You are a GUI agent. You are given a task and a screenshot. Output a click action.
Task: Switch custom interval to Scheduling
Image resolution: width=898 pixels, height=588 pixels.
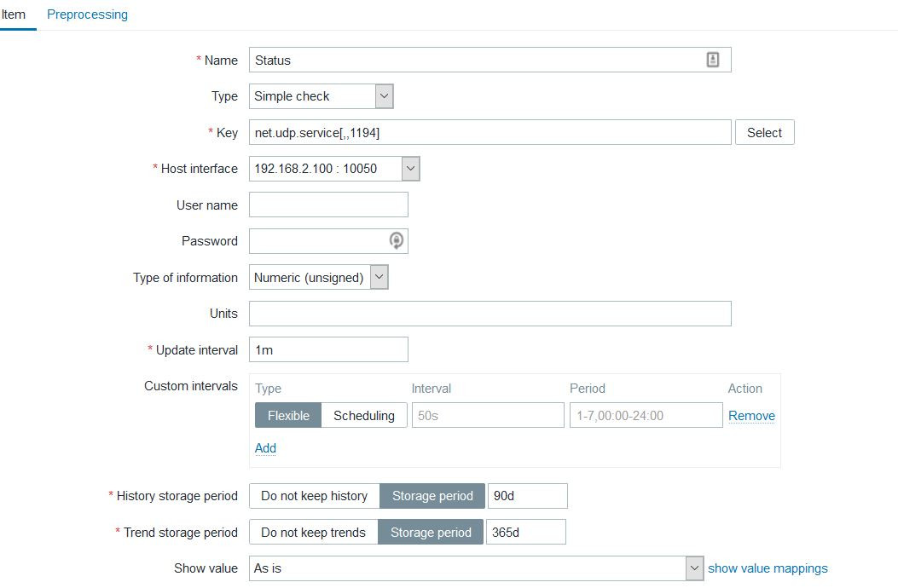coord(364,416)
